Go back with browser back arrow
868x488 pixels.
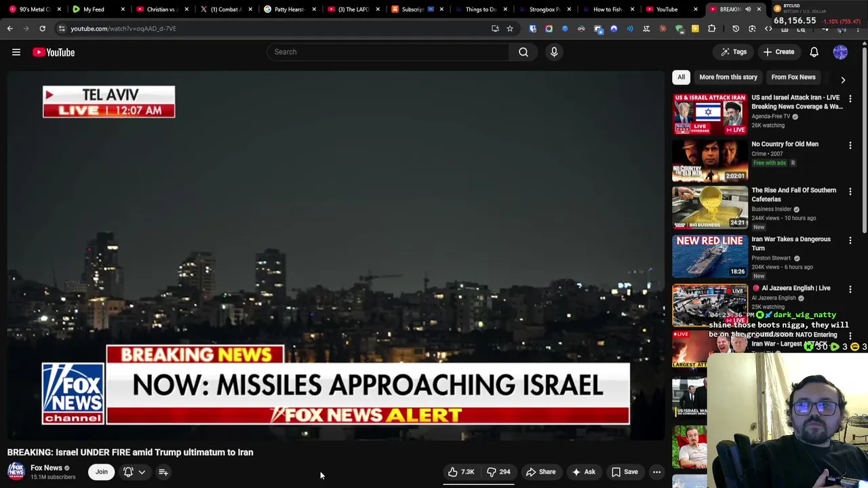(x=10, y=28)
